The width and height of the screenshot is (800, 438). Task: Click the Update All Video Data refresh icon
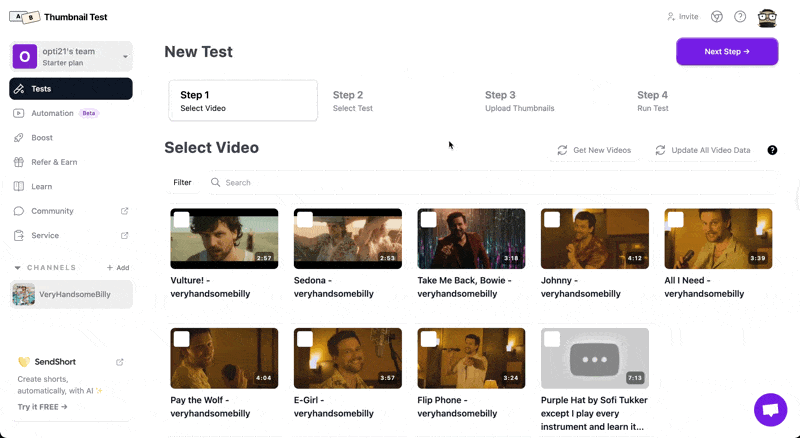[660, 150]
